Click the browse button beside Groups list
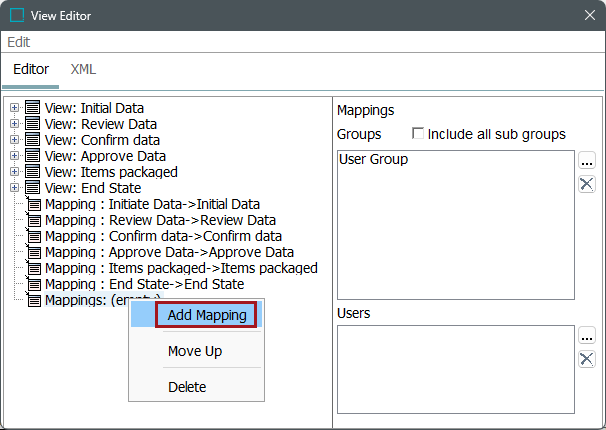The width and height of the screenshot is (606, 430). click(587, 161)
